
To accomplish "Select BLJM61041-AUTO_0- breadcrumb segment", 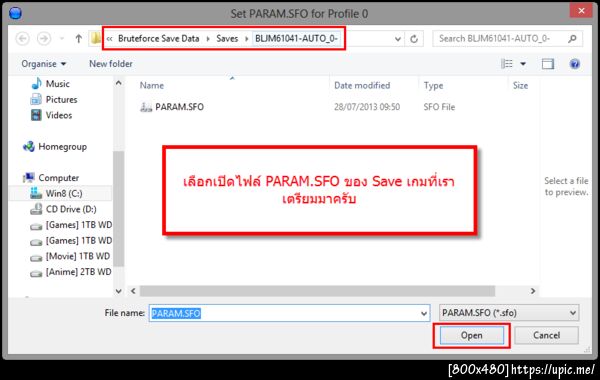I will pyautogui.click(x=296, y=39).
